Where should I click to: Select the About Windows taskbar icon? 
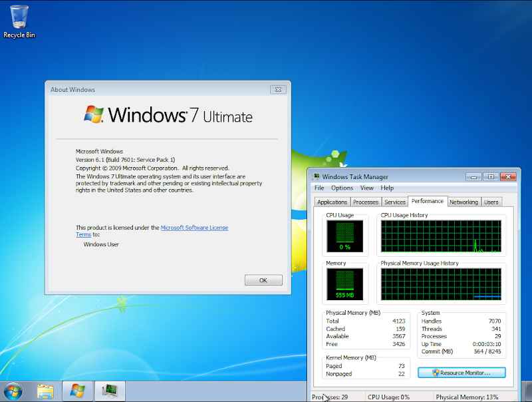(78, 391)
